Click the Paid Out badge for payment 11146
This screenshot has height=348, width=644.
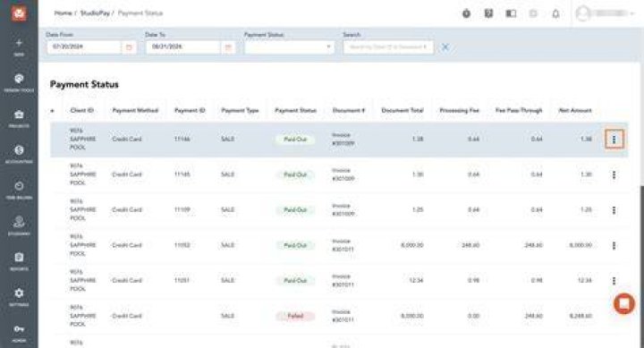295,140
